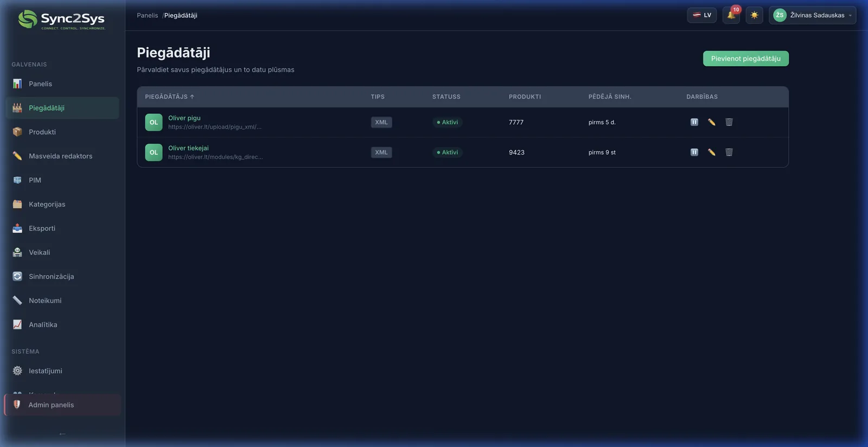Open the Oliver tiekejai supplier link
Image resolution: width=868 pixels, height=447 pixels.
(188, 148)
